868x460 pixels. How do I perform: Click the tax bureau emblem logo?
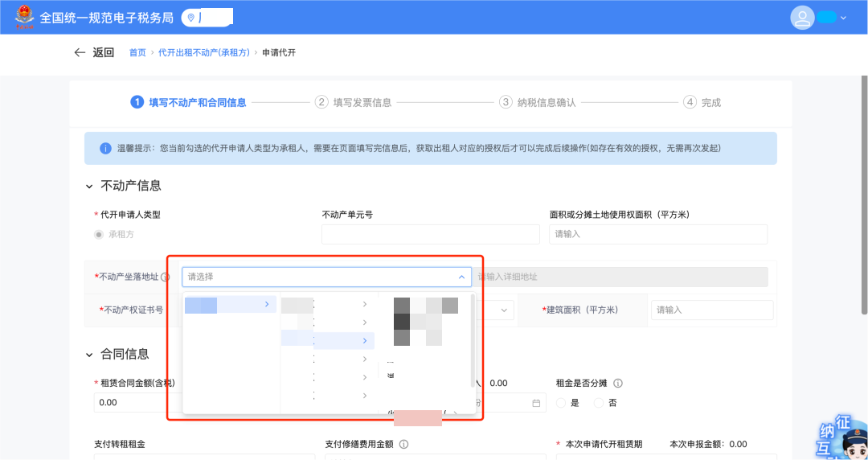pyautogui.click(x=24, y=17)
